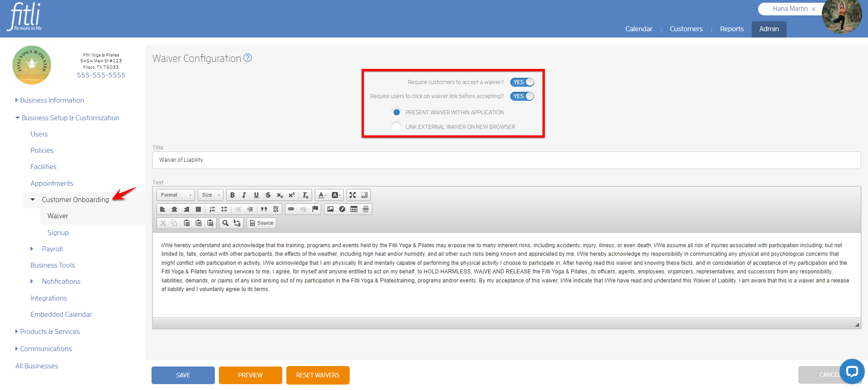Screen dimensions: 868x390
Task: Open the Waiver Configuration help icon
Action: click(247, 58)
